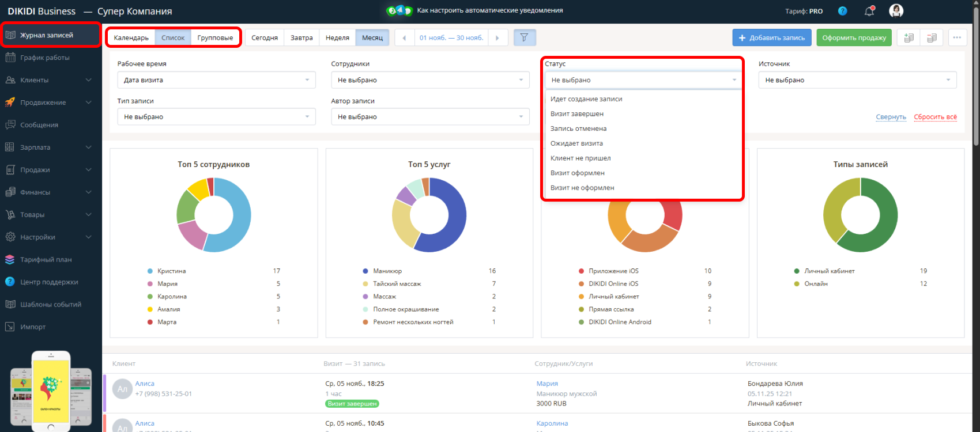Screen dimensions: 980x432
Task: Go to previous month arrow
Action: (x=404, y=38)
